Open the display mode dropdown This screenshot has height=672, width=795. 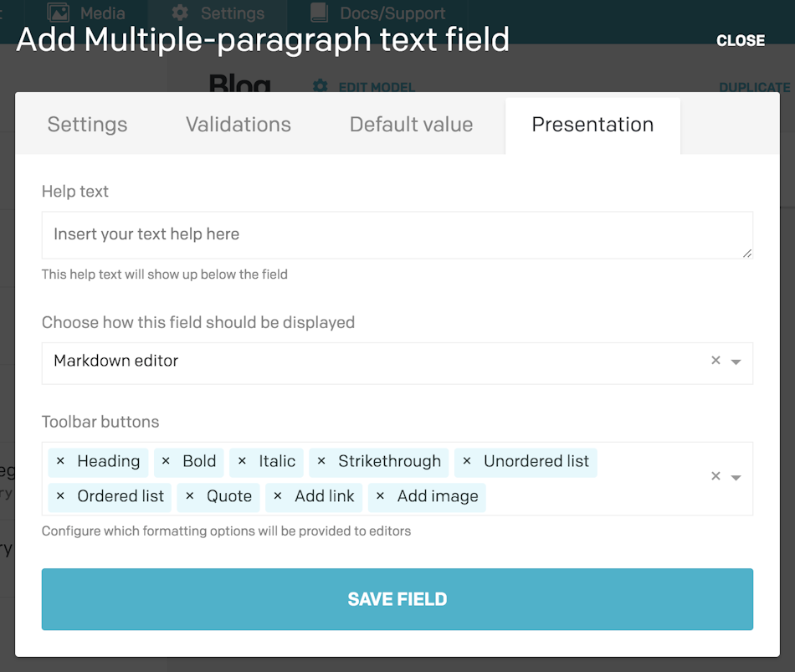pyautogui.click(x=736, y=361)
